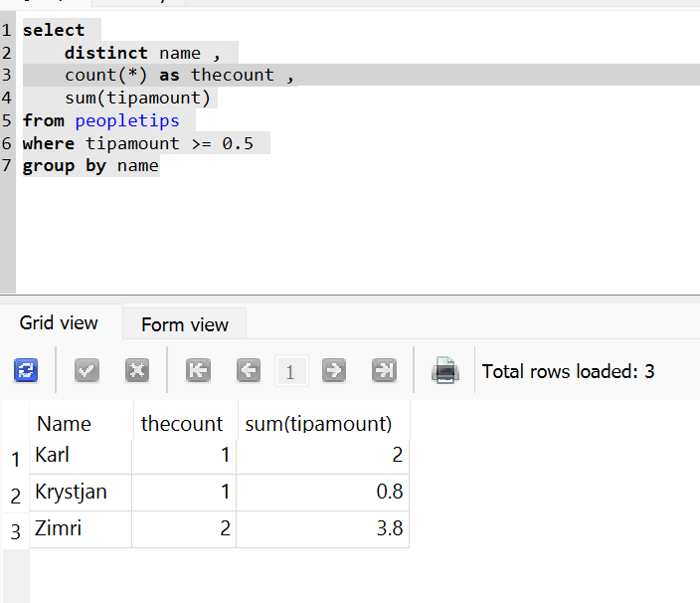Click the 'where tipamount >= 0.5' line

(138, 143)
